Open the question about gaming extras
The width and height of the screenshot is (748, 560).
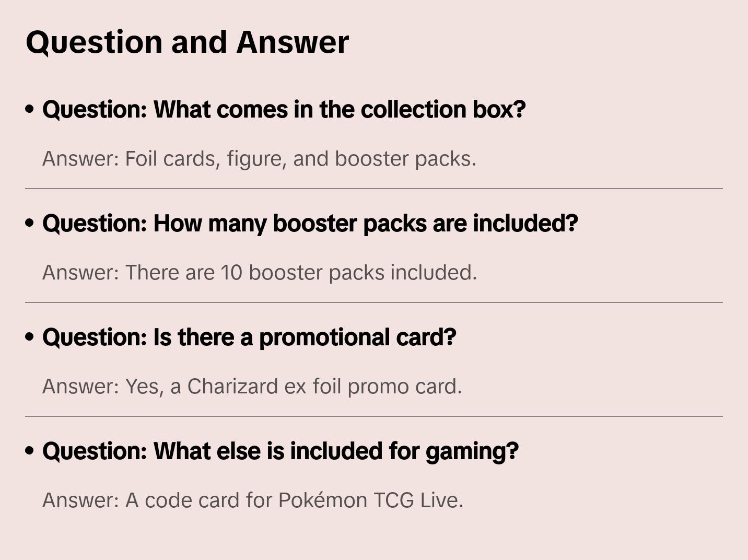[280, 451]
